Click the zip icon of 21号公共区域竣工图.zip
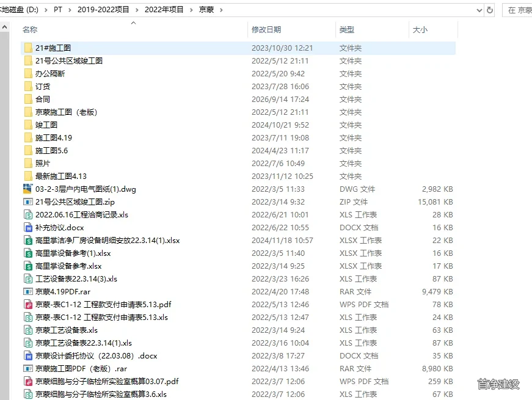 click(28, 202)
